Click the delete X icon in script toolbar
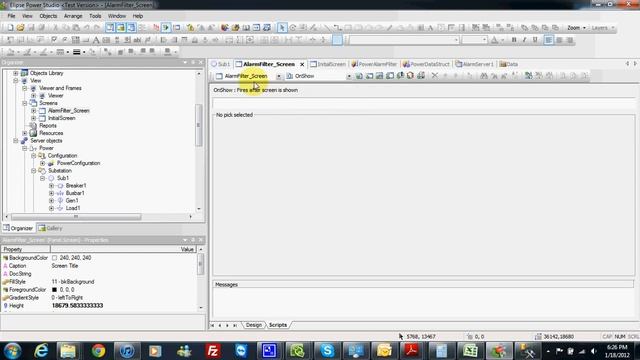Image resolution: width=640 pixels, height=360 pixels. click(435, 76)
